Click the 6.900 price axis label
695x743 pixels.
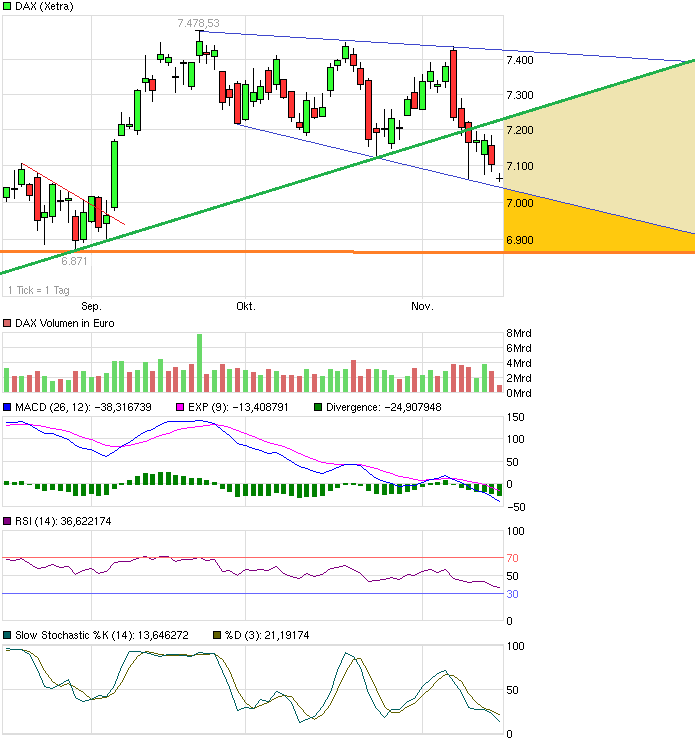pos(520,240)
